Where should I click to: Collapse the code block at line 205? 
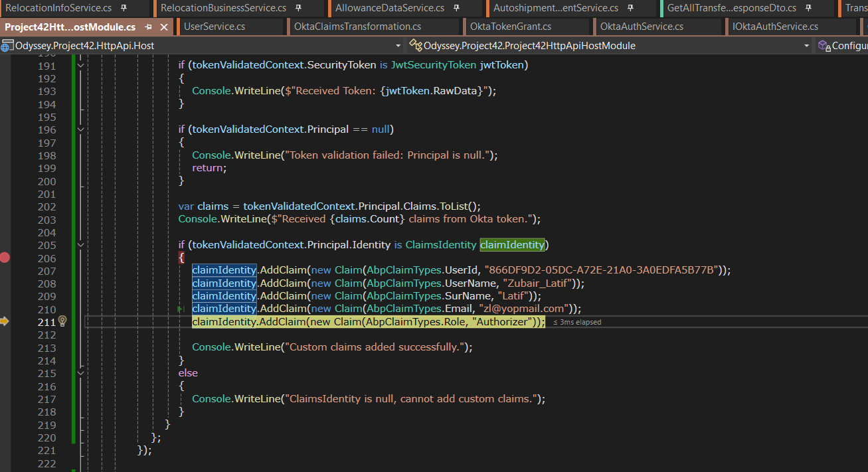(x=80, y=245)
